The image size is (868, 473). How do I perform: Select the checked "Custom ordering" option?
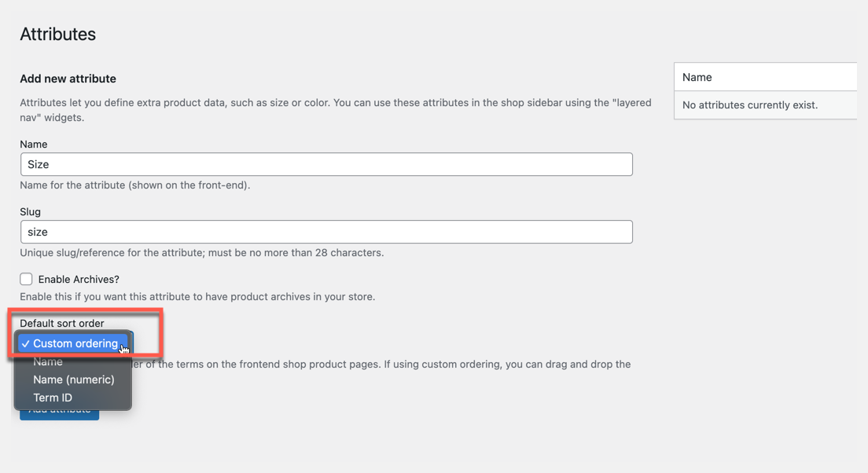coord(75,343)
